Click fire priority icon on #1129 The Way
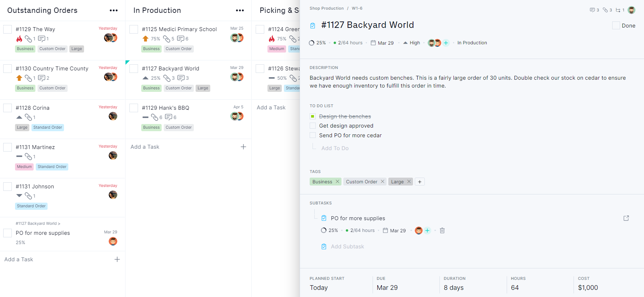 point(19,39)
